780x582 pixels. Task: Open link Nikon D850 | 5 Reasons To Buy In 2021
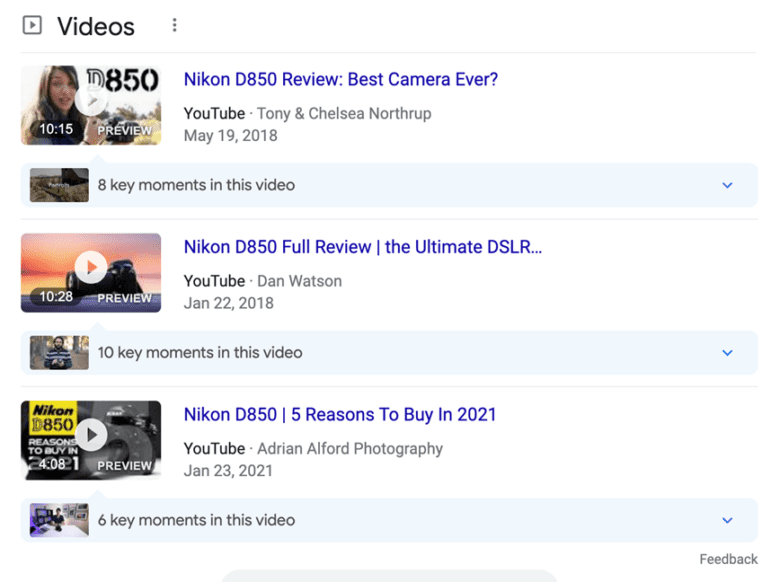tap(340, 415)
